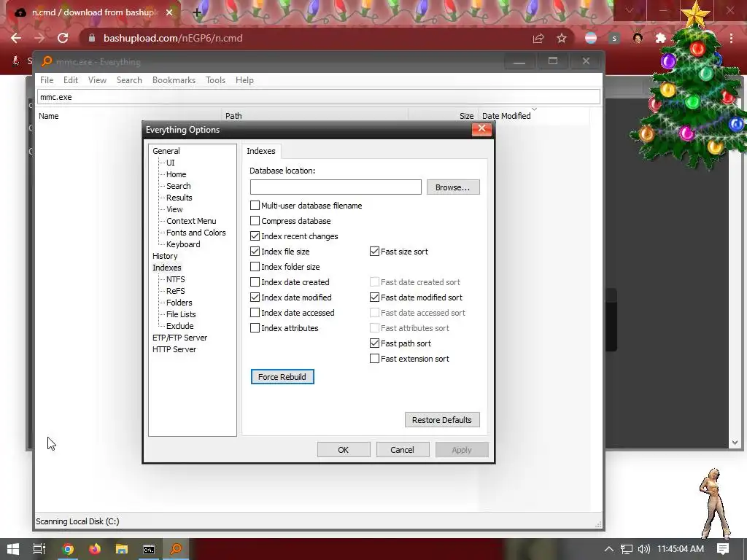Select General in the options tree
The height and width of the screenshot is (560, 747).
[166, 151]
